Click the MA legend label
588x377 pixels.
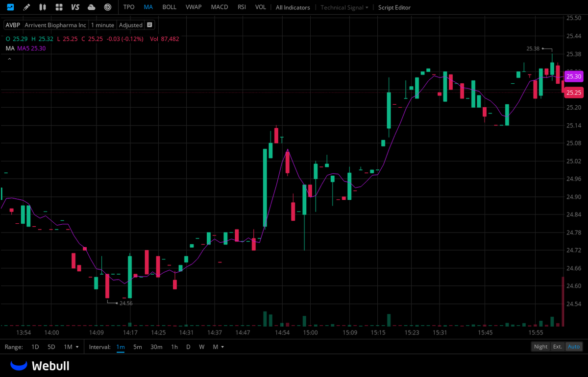pyautogui.click(x=10, y=48)
